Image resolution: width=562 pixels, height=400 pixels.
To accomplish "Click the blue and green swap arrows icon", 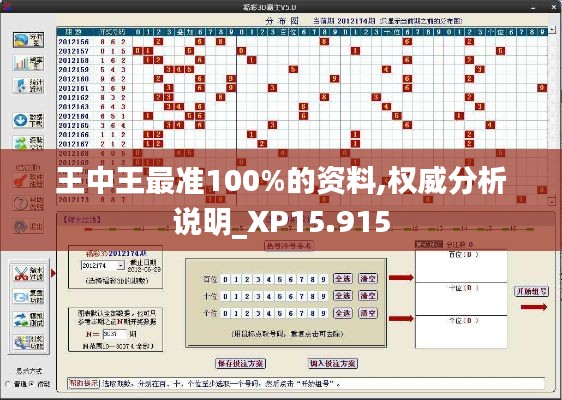I will tap(28, 320).
